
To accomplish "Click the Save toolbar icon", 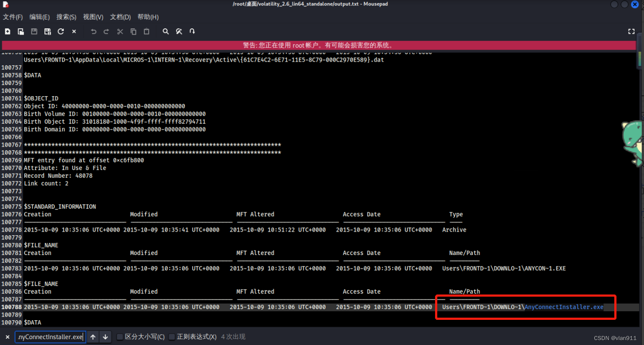I will click(34, 31).
